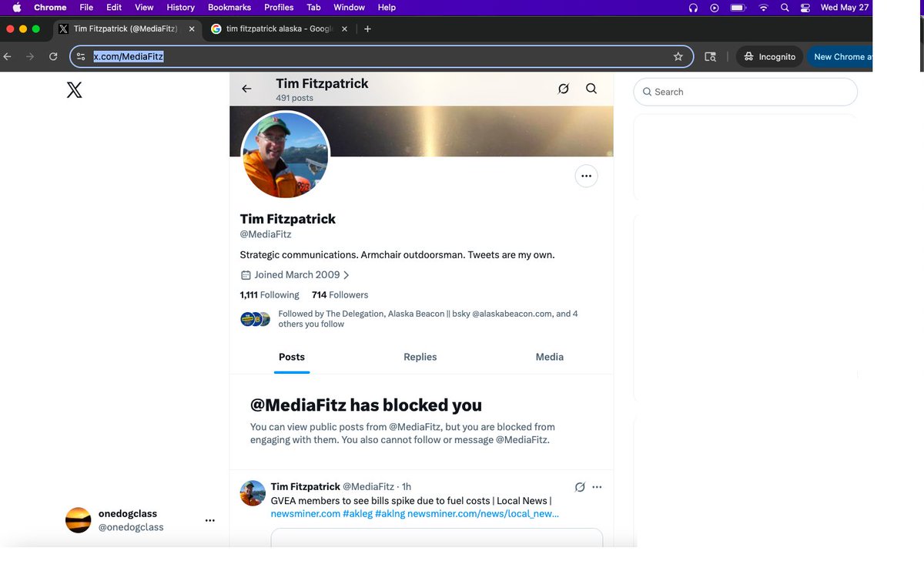This screenshot has height=578, width=924.
Task: Go back with the profile back arrow
Action: point(246,89)
